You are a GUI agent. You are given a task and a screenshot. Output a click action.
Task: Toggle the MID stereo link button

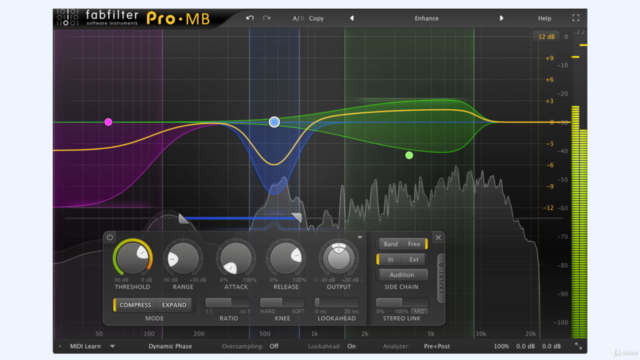pyautogui.click(x=419, y=311)
